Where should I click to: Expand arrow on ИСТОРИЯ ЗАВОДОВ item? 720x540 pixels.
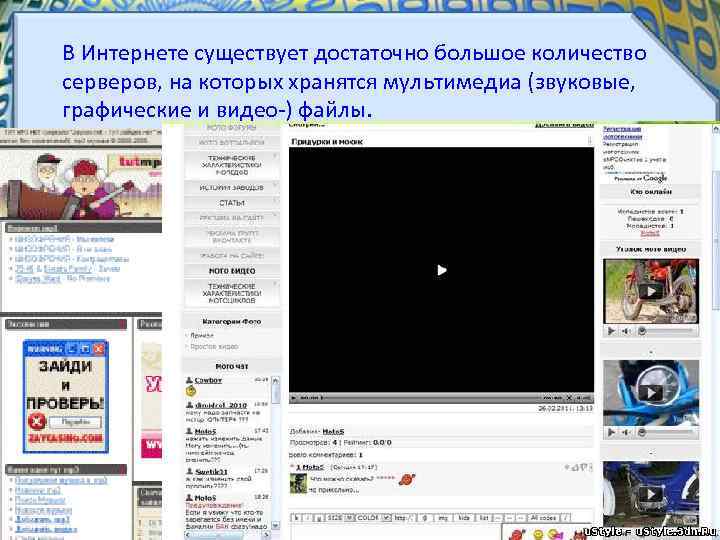point(276,185)
